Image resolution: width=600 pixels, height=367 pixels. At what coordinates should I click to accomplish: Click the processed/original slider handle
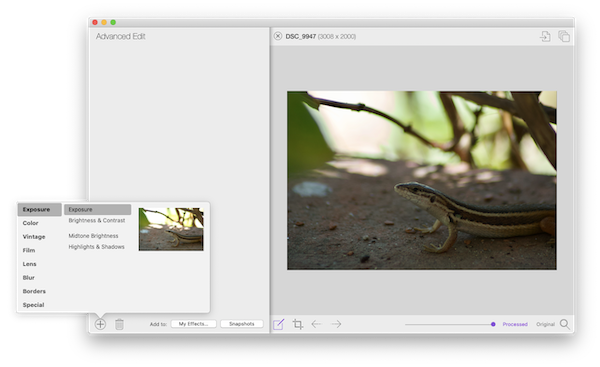coord(493,324)
